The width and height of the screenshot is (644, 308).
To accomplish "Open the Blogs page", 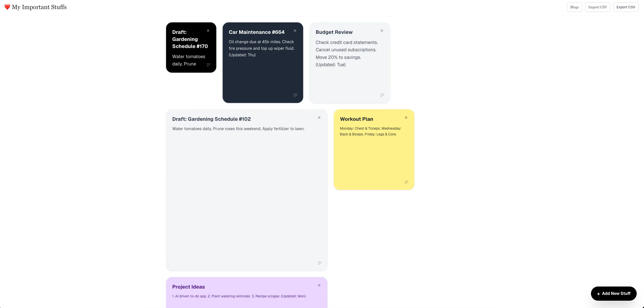I will [574, 7].
